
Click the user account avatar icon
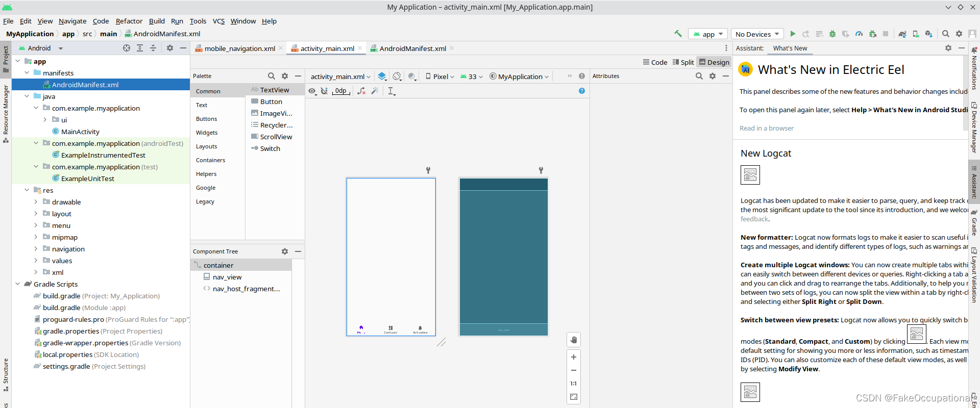point(972,34)
